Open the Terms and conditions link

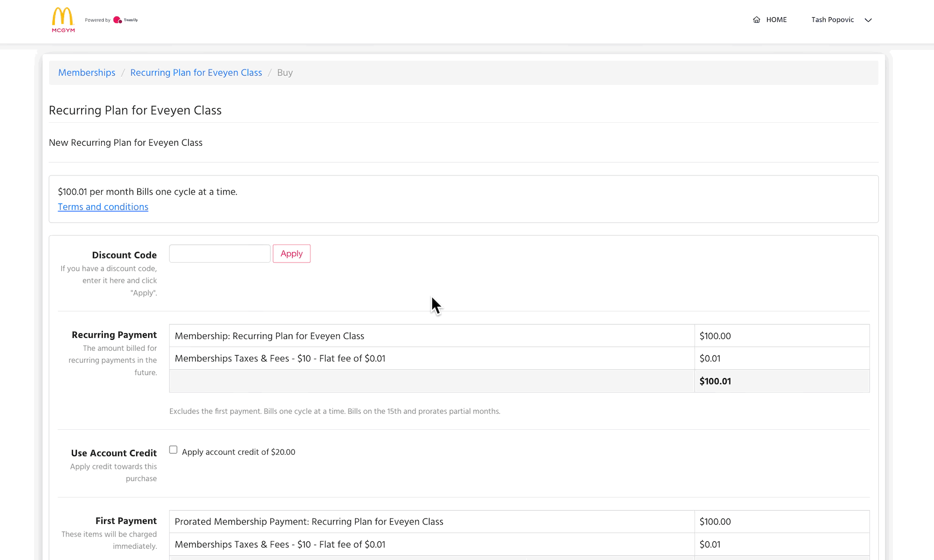point(103,207)
